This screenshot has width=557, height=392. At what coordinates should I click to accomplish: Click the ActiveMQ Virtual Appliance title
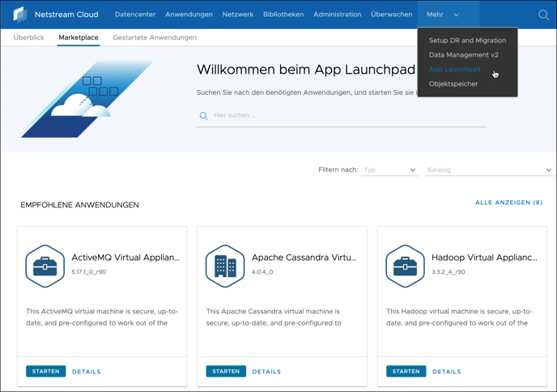[x=125, y=258]
